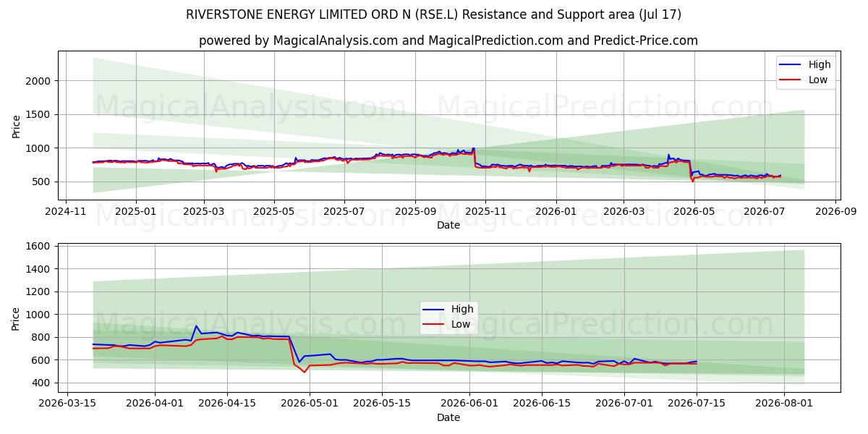This screenshot has height=434, width=868.
Task: Click 'High' in the top chart legend
Action: (820, 64)
